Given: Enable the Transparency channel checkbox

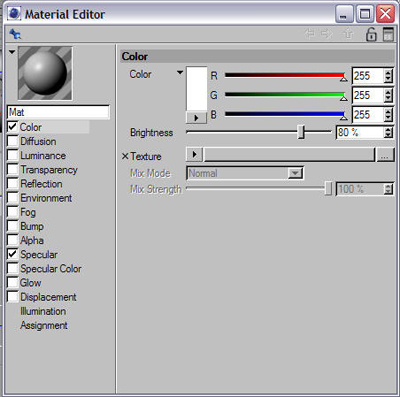Looking at the screenshot, I should click(x=13, y=169).
